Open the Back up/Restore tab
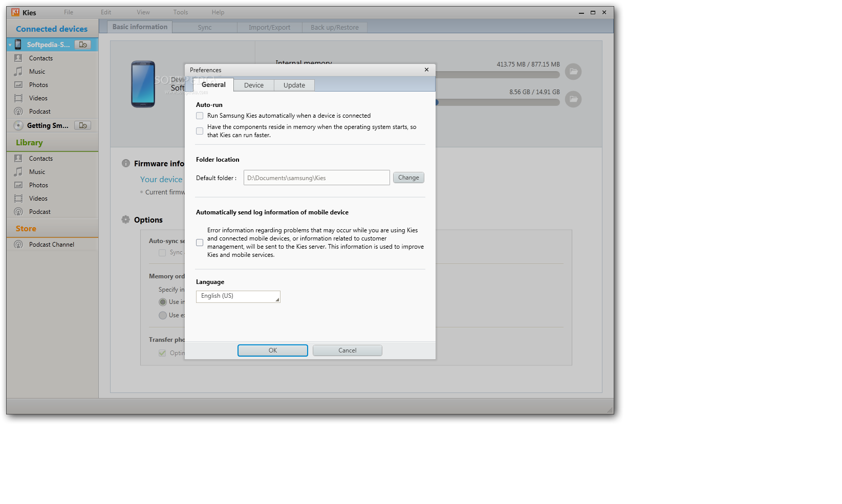Viewport: 842px width, 504px height. pos(335,28)
